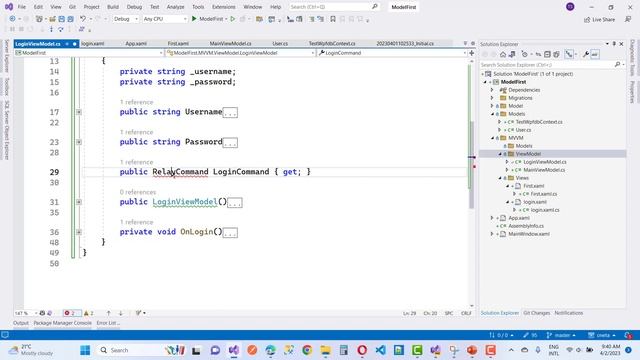Click the RelayCommand identifier on line 29
The width and height of the screenshot is (640, 360).
click(x=180, y=172)
